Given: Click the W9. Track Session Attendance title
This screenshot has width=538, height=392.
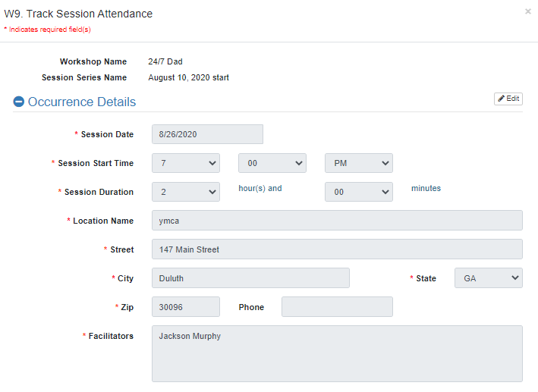Looking at the screenshot, I should pos(78,14).
